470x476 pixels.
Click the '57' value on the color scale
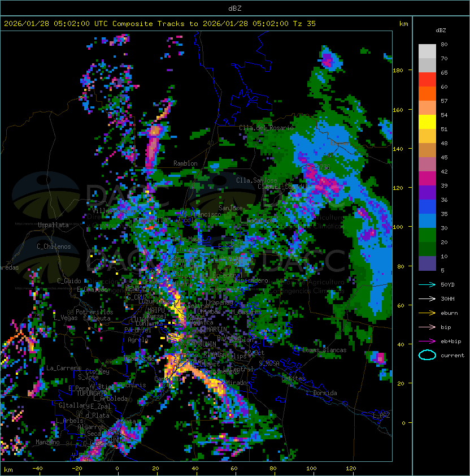(x=444, y=101)
